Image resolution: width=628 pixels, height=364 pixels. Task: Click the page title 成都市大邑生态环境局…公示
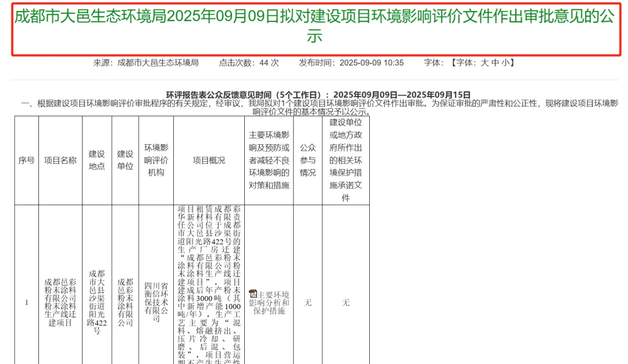tap(315, 26)
